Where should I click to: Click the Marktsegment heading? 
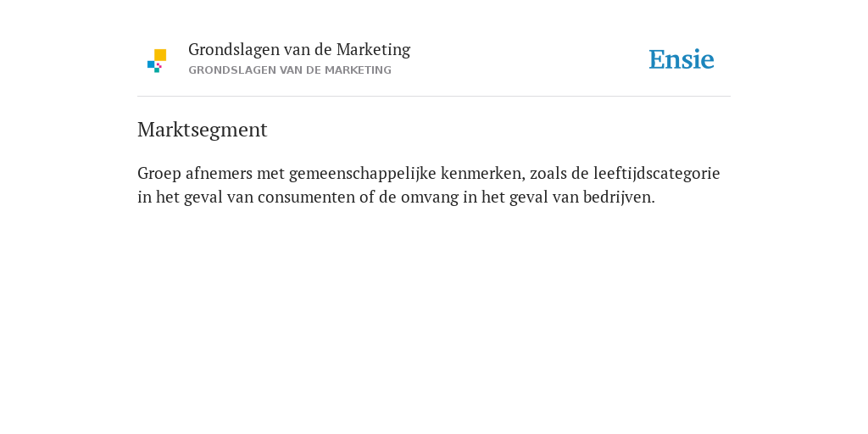(202, 130)
